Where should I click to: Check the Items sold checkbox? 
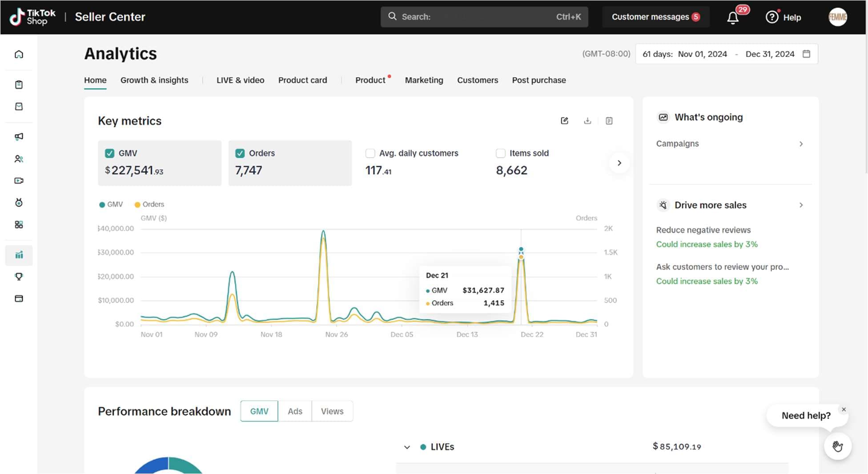[501, 153]
